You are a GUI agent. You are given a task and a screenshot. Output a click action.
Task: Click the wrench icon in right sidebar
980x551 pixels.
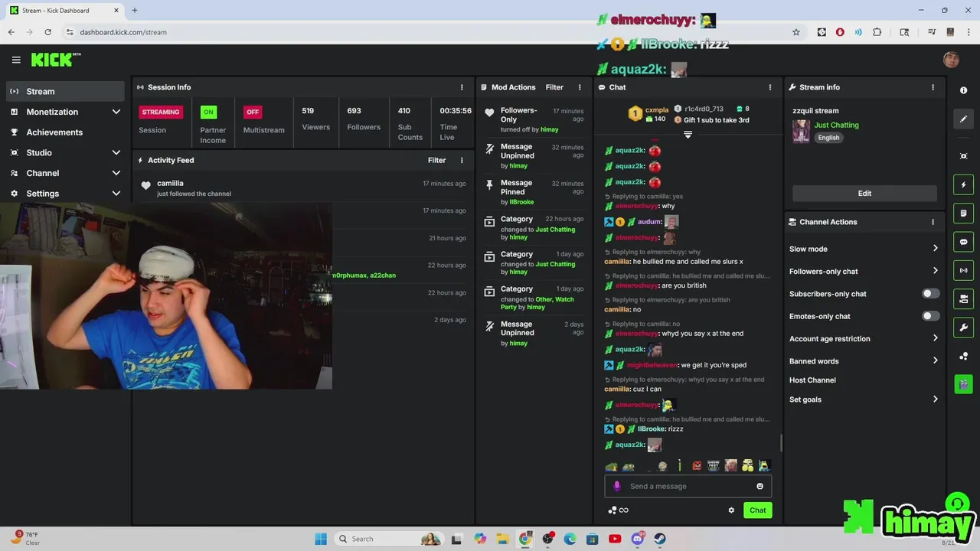(963, 328)
